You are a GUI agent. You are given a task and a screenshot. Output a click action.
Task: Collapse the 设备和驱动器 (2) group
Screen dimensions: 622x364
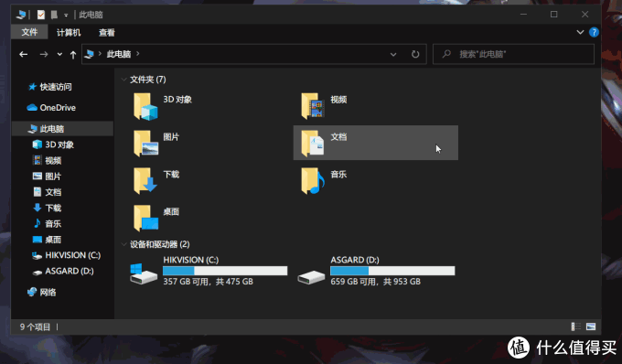123,244
